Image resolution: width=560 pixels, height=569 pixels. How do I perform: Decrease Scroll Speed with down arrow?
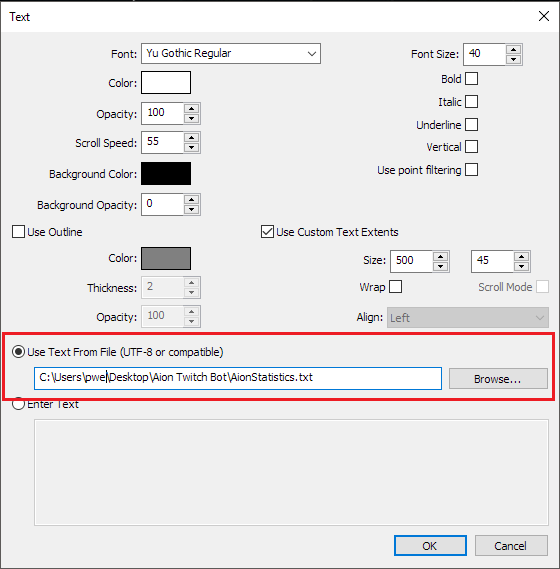tap(191, 148)
